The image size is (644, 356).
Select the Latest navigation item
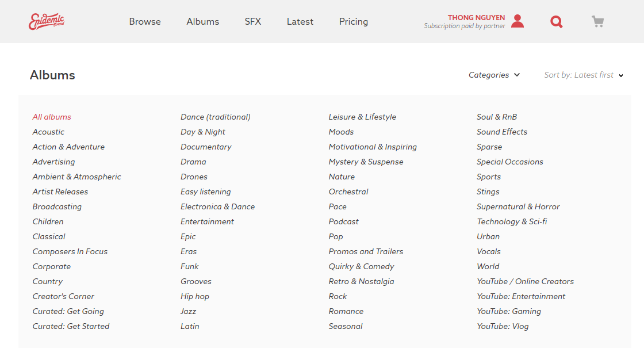[300, 21]
